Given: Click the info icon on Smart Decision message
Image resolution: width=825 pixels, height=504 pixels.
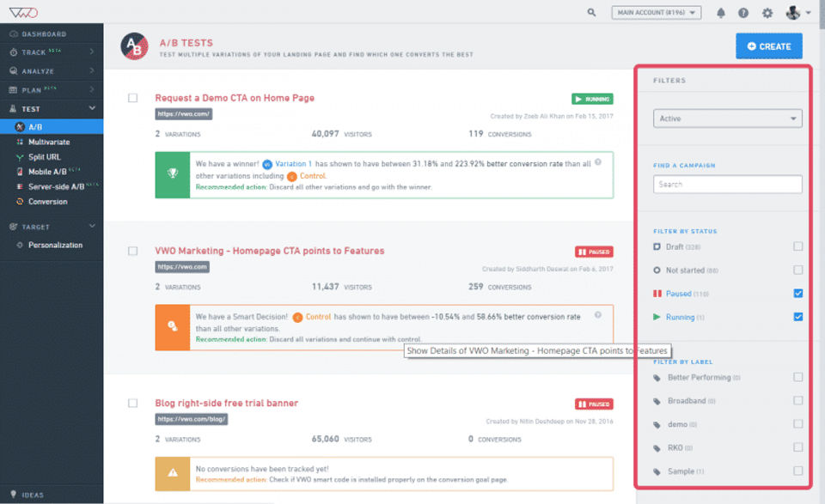Looking at the screenshot, I should [598, 315].
